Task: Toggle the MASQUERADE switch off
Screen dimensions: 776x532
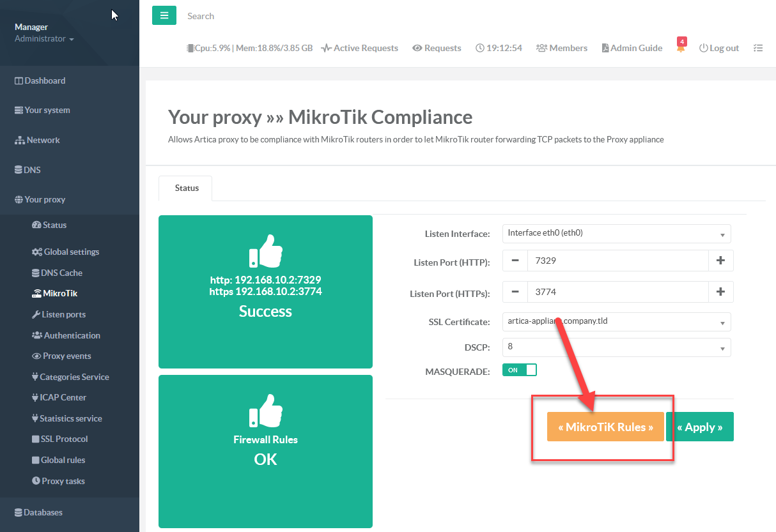Action: (x=519, y=370)
